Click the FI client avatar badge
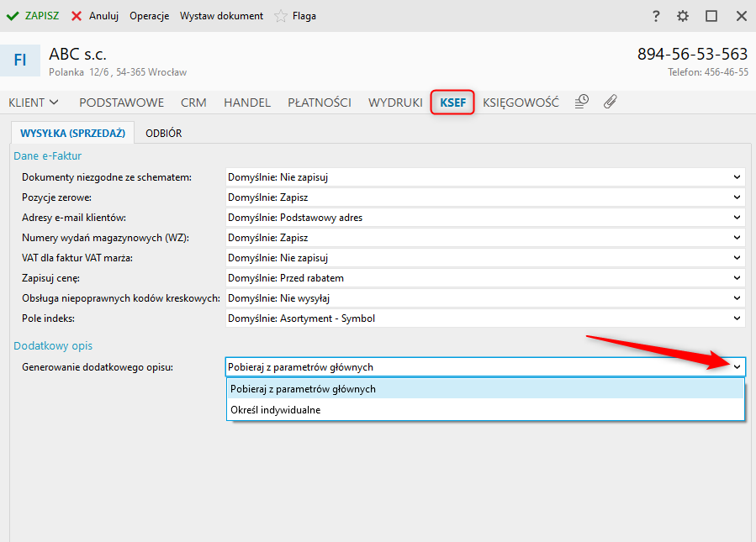The width and height of the screenshot is (756, 542). pos(20,61)
